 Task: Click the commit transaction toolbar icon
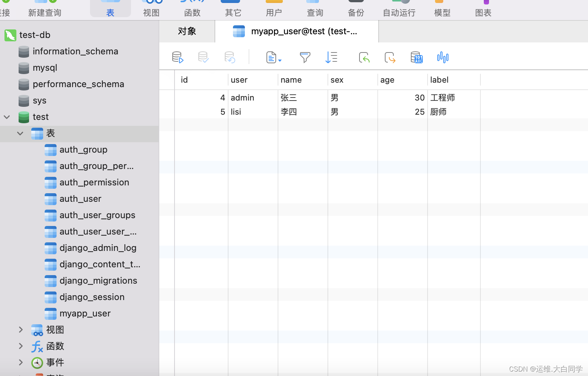(x=203, y=57)
